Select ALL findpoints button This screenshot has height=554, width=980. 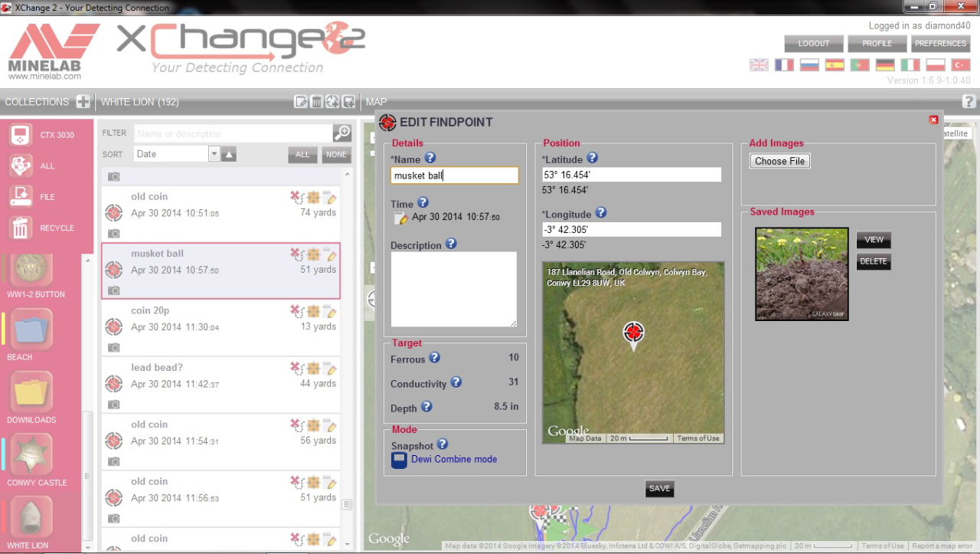coord(302,154)
